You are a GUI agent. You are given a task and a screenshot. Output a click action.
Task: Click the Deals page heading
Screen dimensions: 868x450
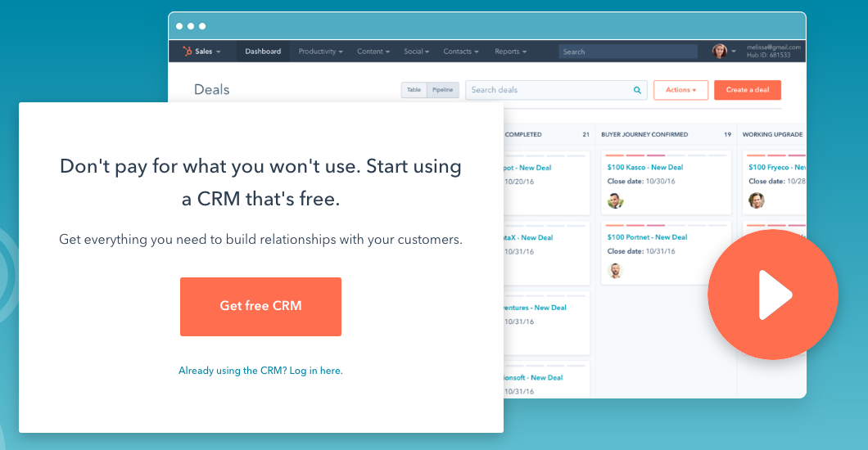pos(211,89)
